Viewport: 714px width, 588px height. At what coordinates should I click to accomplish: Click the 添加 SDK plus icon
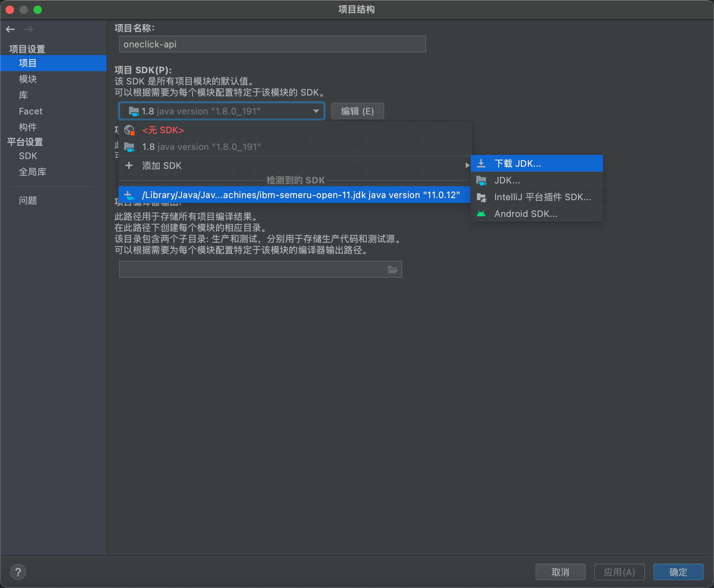coord(130,166)
